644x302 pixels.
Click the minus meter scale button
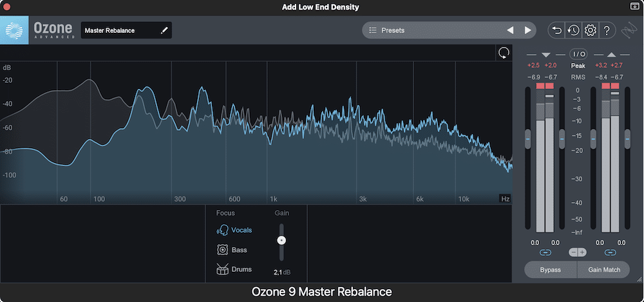[573, 252]
